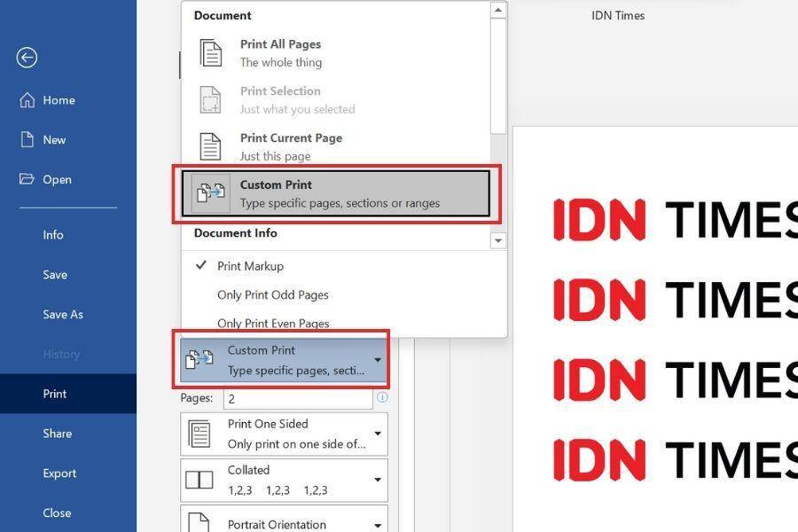Click the dropdown list scrollbar thumb
Viewport: 798px width, 532px height.
coord(498,76)
